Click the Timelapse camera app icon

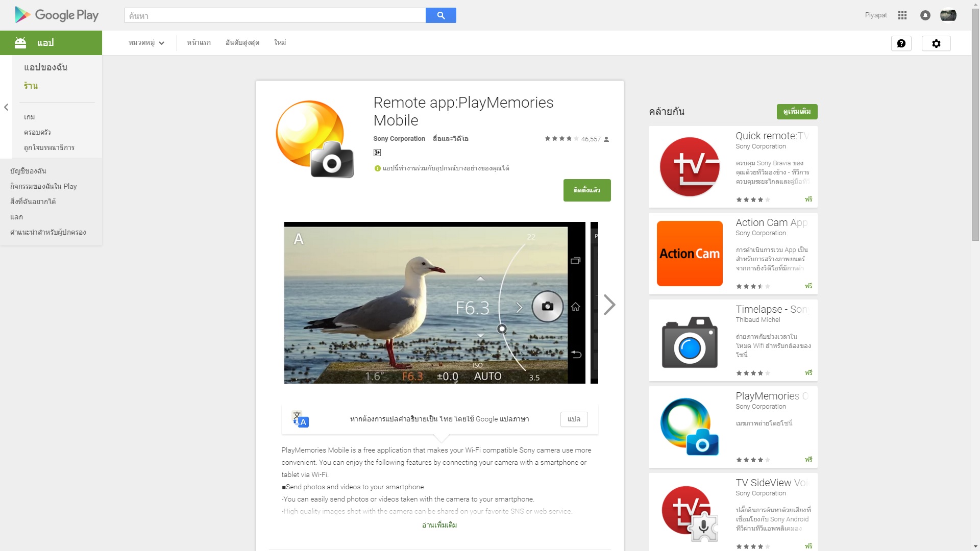click(x=689, y=340)
